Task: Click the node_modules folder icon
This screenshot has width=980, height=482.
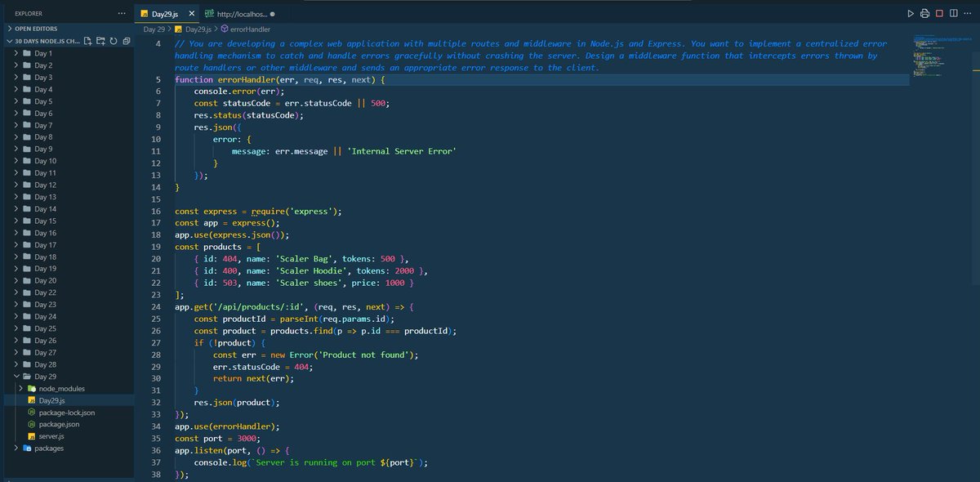Action: pos(32,389)
